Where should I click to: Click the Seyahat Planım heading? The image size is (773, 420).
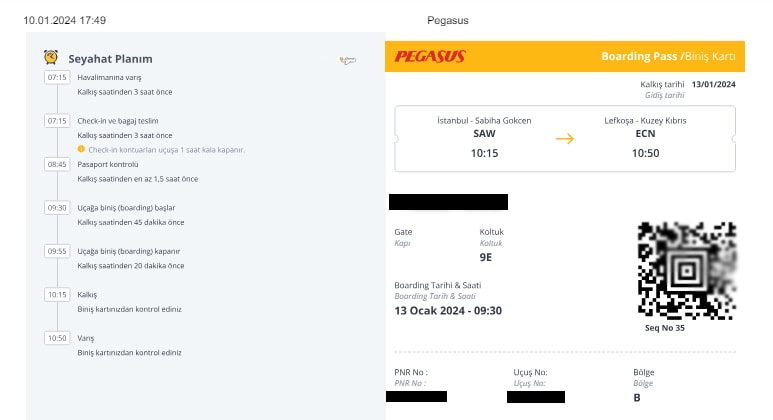(x=111, y=59)
